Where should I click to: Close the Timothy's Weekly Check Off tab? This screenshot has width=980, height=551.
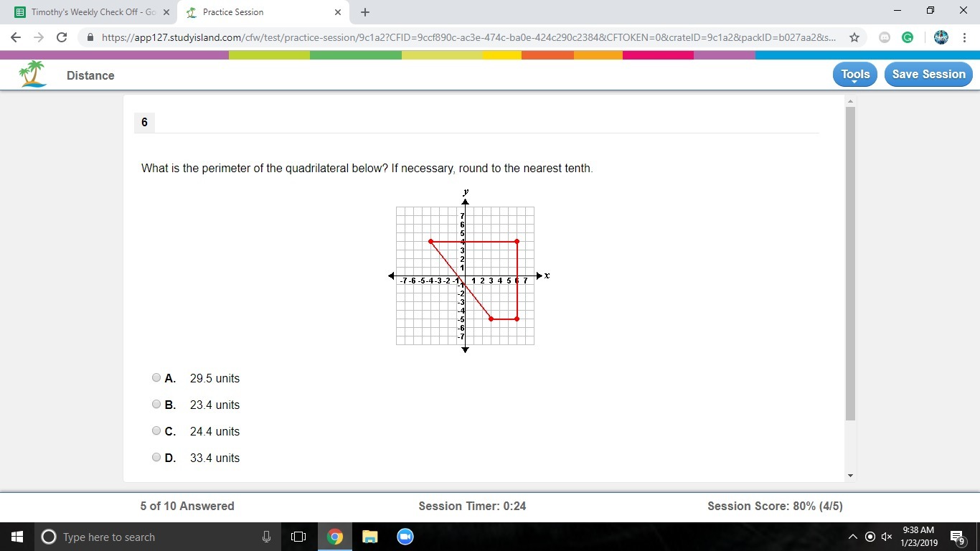click(166, 12)
